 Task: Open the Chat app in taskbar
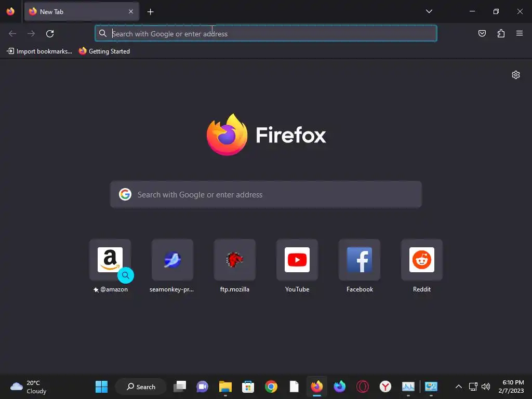(x=202, y=387)
